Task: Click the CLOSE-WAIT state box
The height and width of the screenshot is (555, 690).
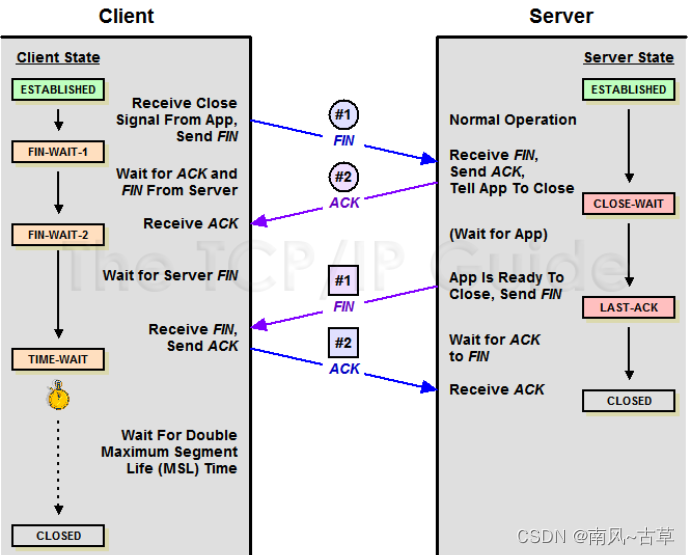Action: 628,203
